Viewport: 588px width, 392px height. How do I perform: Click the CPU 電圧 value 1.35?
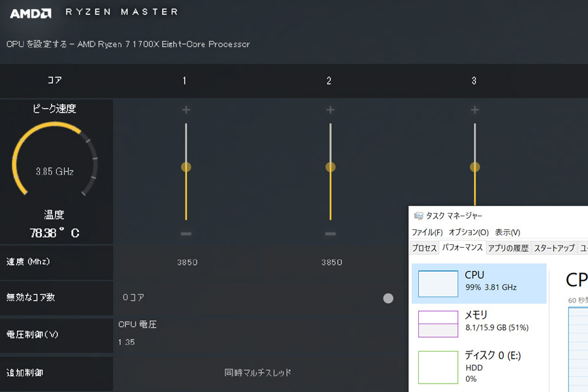pyautogui.click(x=126, y=342)
